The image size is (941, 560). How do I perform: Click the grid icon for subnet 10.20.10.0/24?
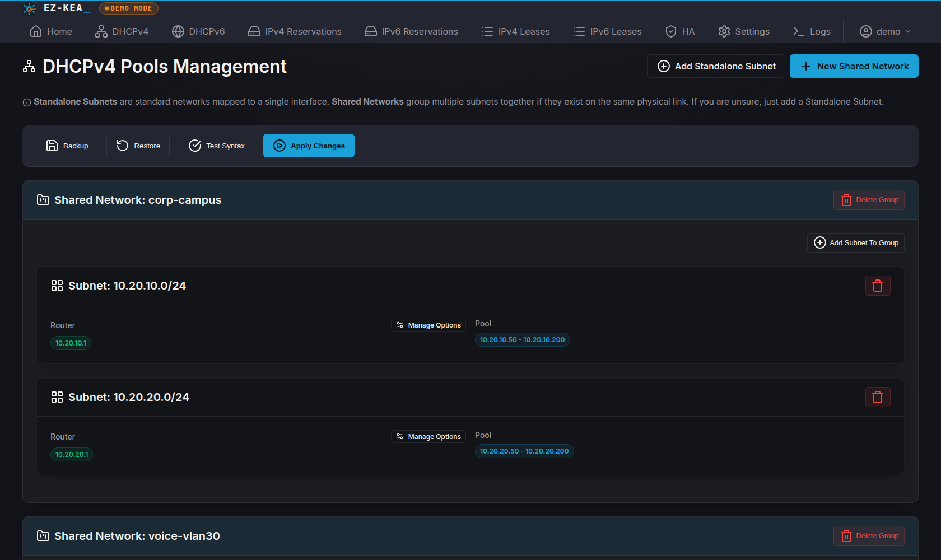(x=57, y=286)
